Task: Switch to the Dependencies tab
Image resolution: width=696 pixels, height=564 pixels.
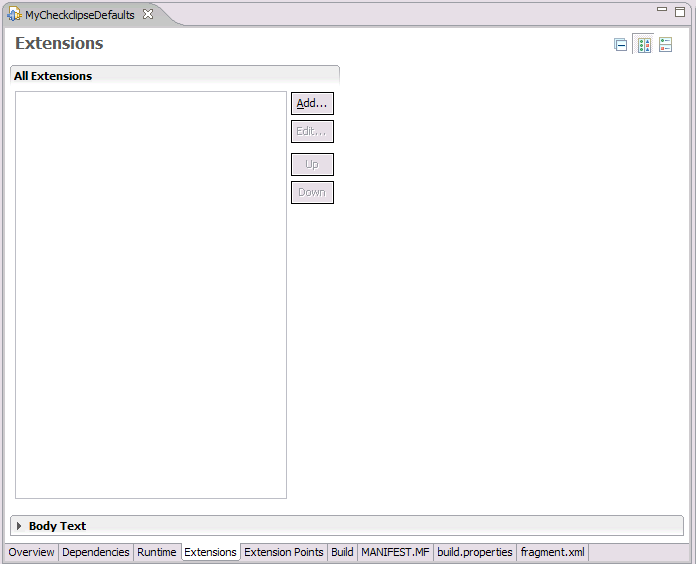Action: pos(96,552)
